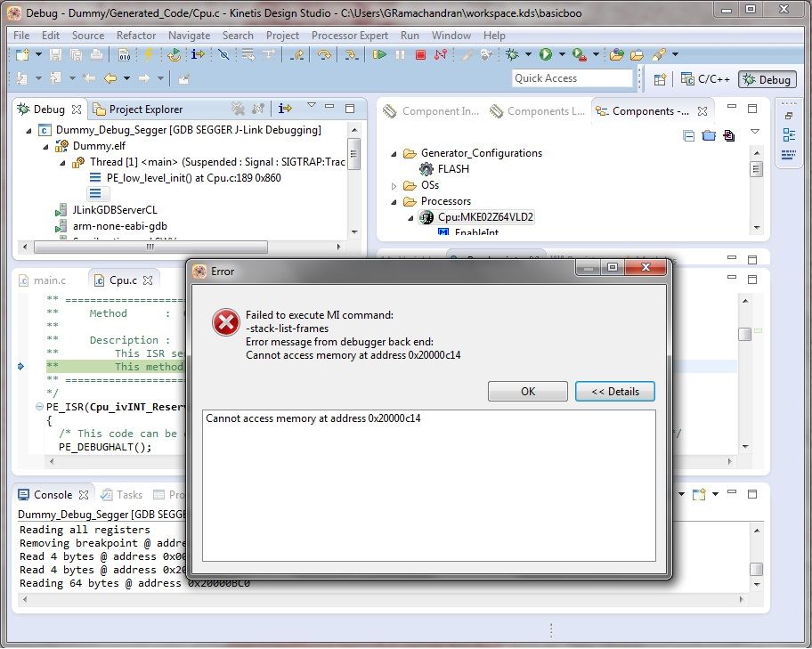Suspend execution with the pause icon
Image resolution: width=812 pixels, height=649 pixels.
pos(400,55)
